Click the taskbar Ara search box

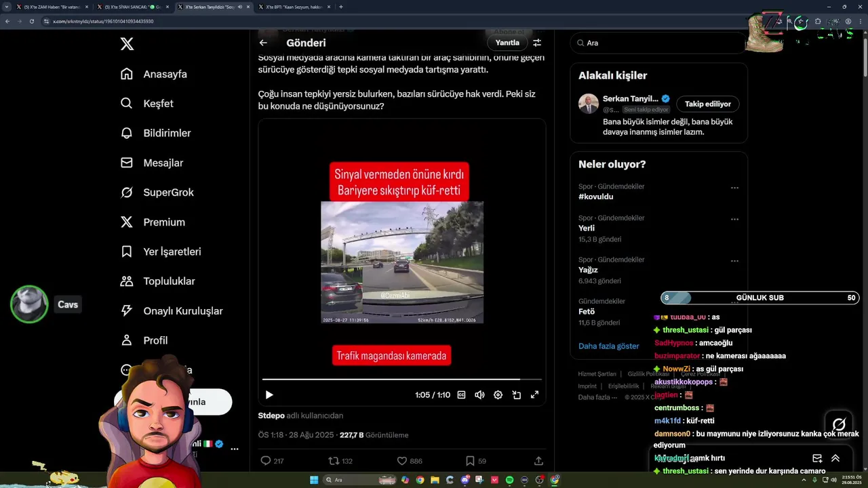tap(359, 480)
